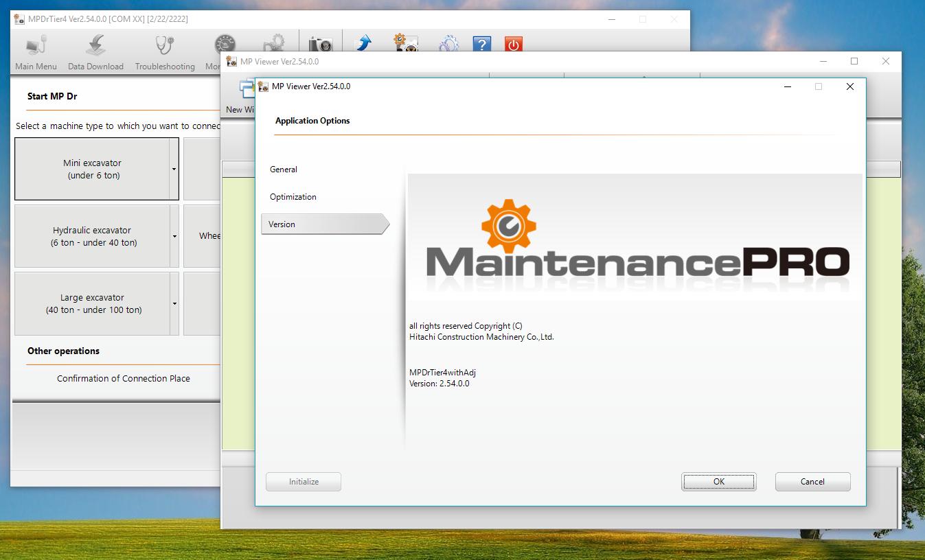
Task: Click the partially visible Wheel machine button
Action: coord(202,236)
